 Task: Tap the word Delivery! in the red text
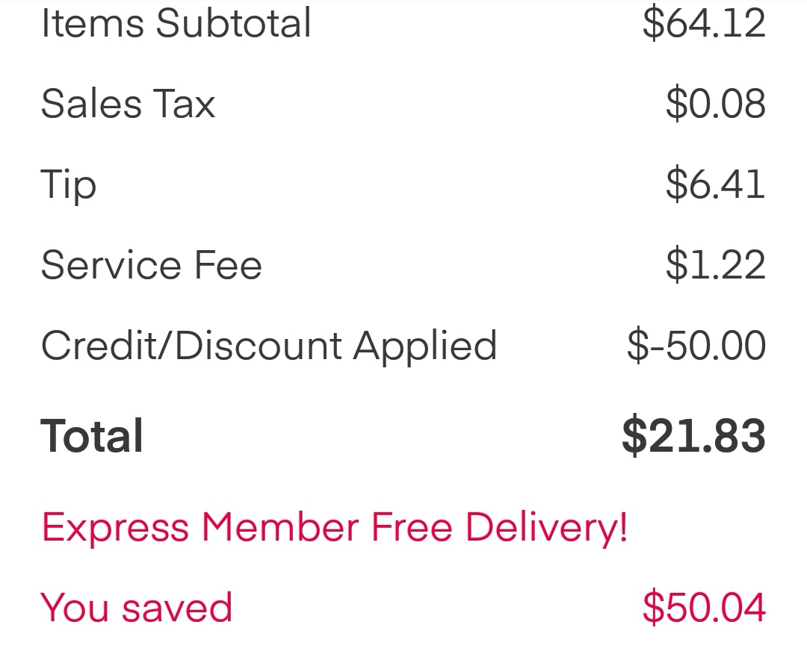[546, 528]
